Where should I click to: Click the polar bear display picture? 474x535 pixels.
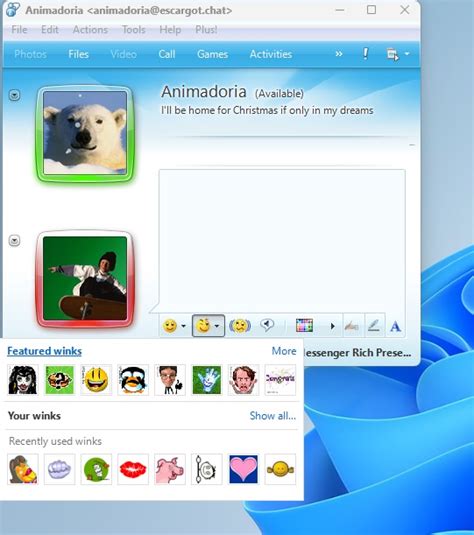85,133
